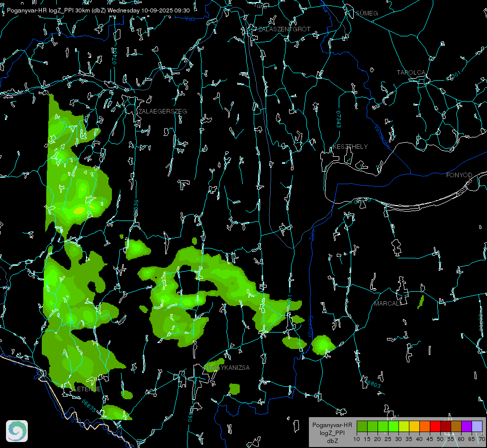Click the ZALASZENTGRÓT city label
Image resolution: width=487 pixels, height=448 pixels.
coord(284,29)
